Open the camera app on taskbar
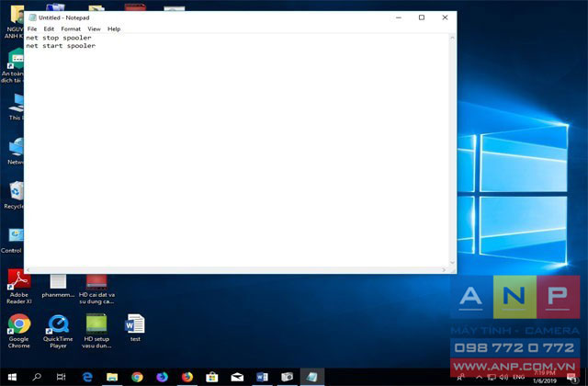The height and width of the screenshot is (386, 588). [287, 377]
